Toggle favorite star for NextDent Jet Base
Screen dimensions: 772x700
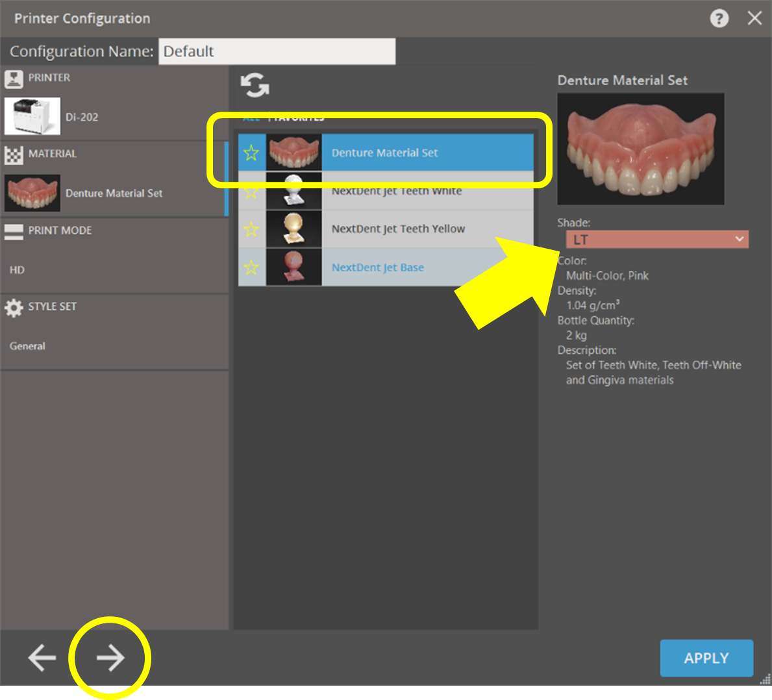click(x=251, y=267)
